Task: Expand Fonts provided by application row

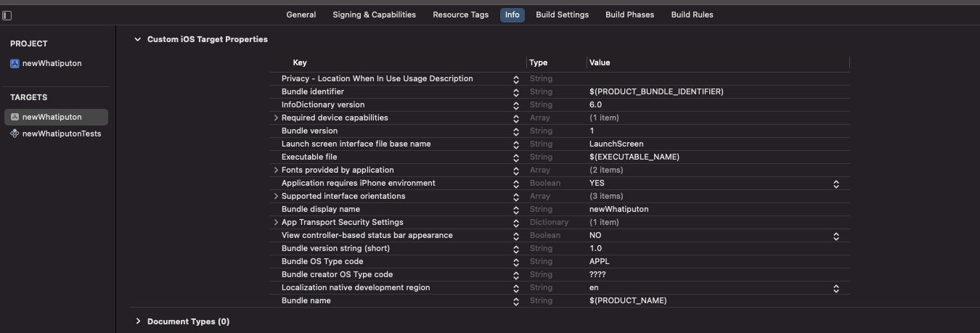Action: pos(276,170)
